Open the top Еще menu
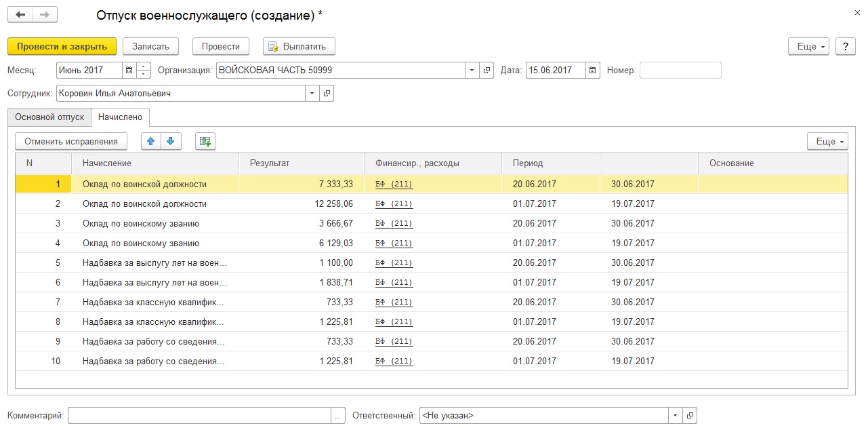 coord(809,46)
